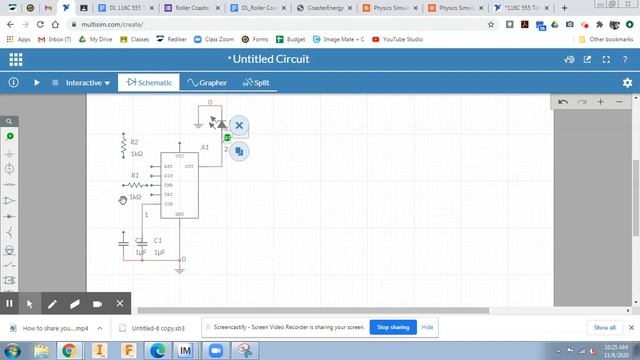Open the Classes bookmark
Screen dimensions: 640x360
click(x=134, y=39)
